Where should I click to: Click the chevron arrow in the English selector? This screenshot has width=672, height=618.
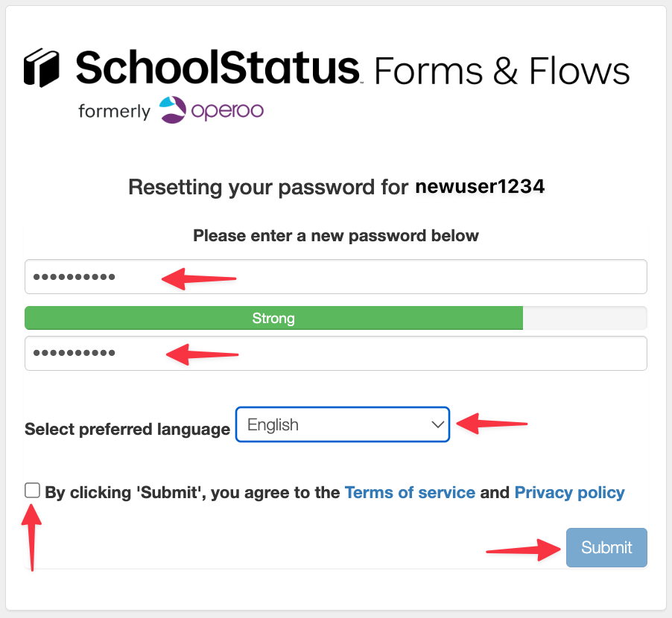(x=437, y=424)
